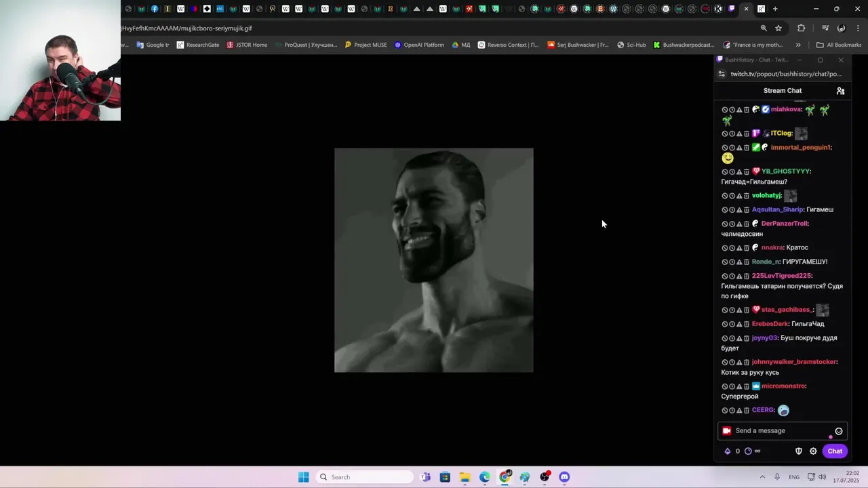Screen dimensions: 868x488
Task: Ban user volohatyj via circle-slash icon
Action: coord(724,196)
